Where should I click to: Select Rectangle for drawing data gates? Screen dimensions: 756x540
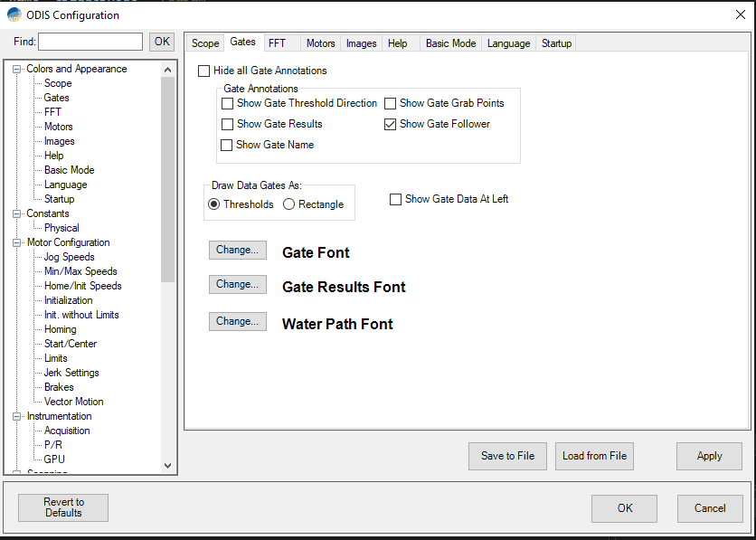[289, 204]
